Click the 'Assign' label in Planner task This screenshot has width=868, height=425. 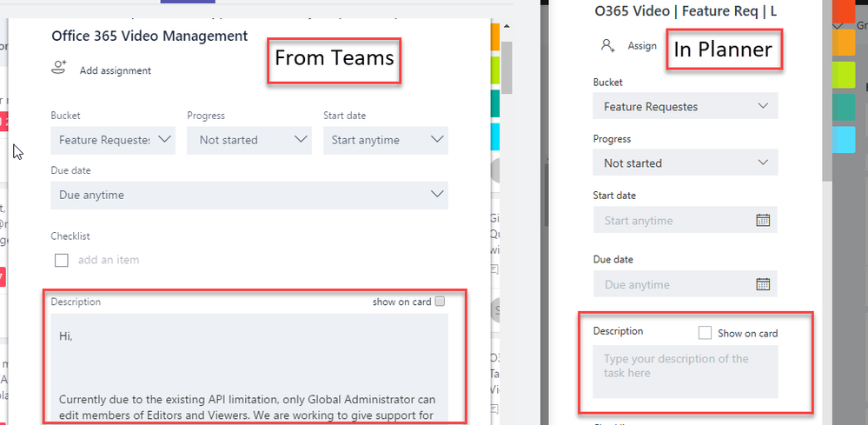pos(642,46)
